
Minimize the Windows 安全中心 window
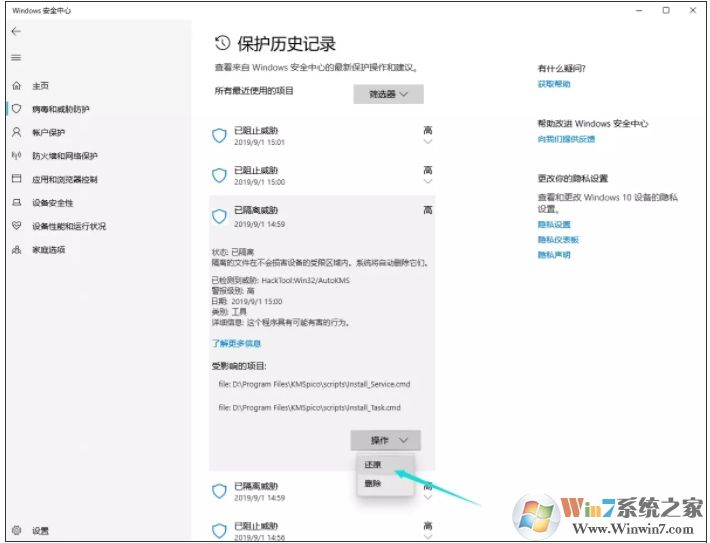[x=639, y=10]
